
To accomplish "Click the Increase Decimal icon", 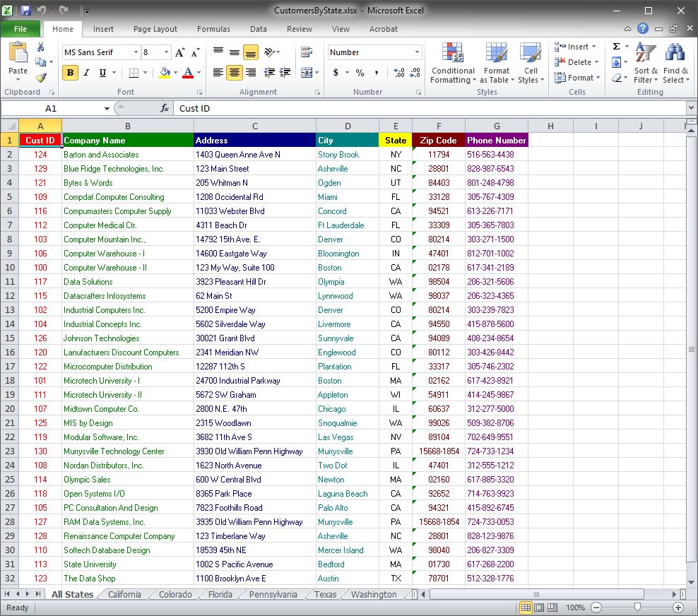I will 399,73.
